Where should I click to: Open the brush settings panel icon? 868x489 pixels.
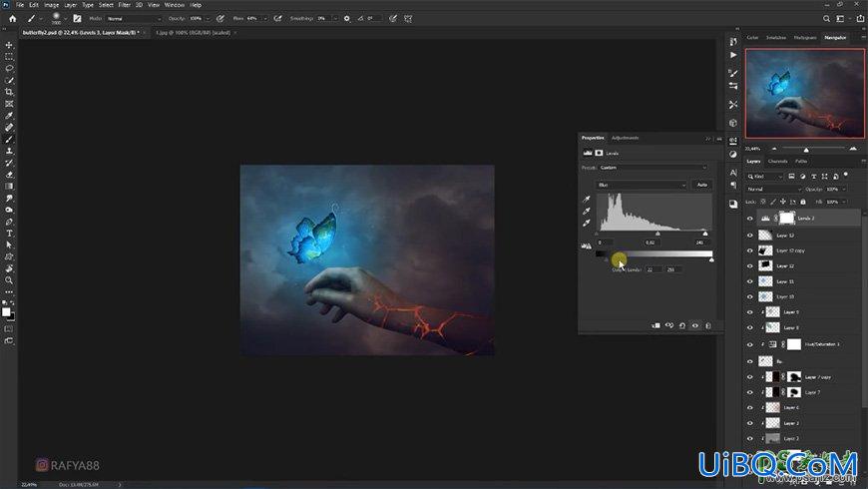tap(77, 18)
